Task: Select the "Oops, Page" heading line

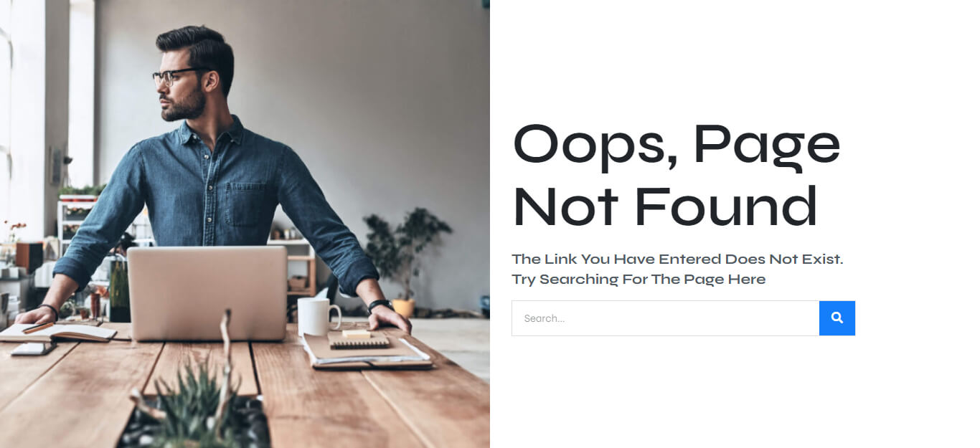Action: point(677,146)
